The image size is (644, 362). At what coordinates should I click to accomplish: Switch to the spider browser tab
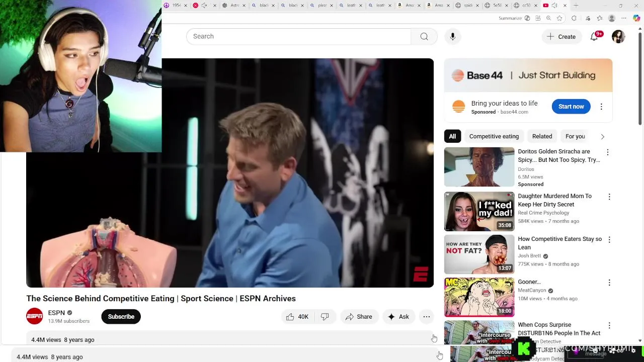pyautogui.click(x=467, y=6)
